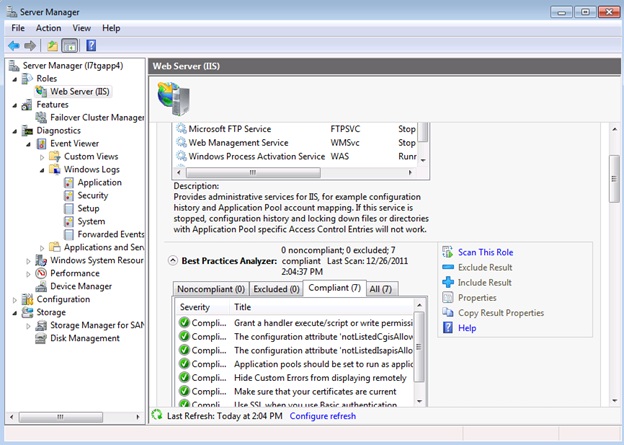Toggle the Show/Hide console tree toolbar icon
The image size is (624, 445).
coord(70,46)
